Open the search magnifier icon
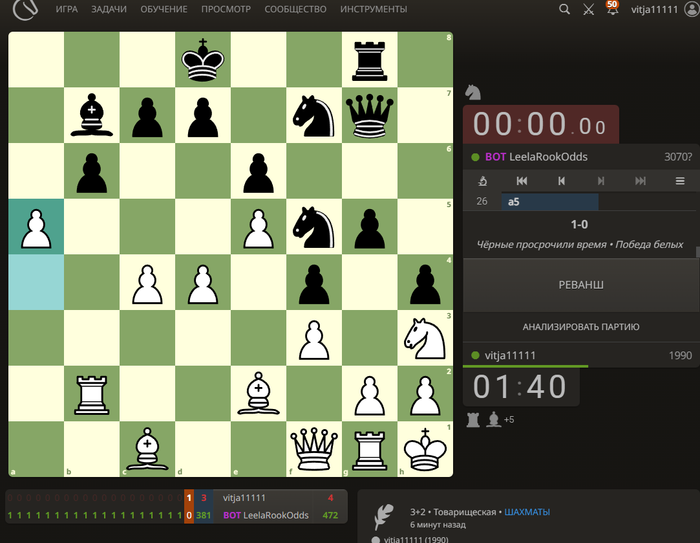The height and width of the screenshot is (543, 700). [x=564, y=9]
